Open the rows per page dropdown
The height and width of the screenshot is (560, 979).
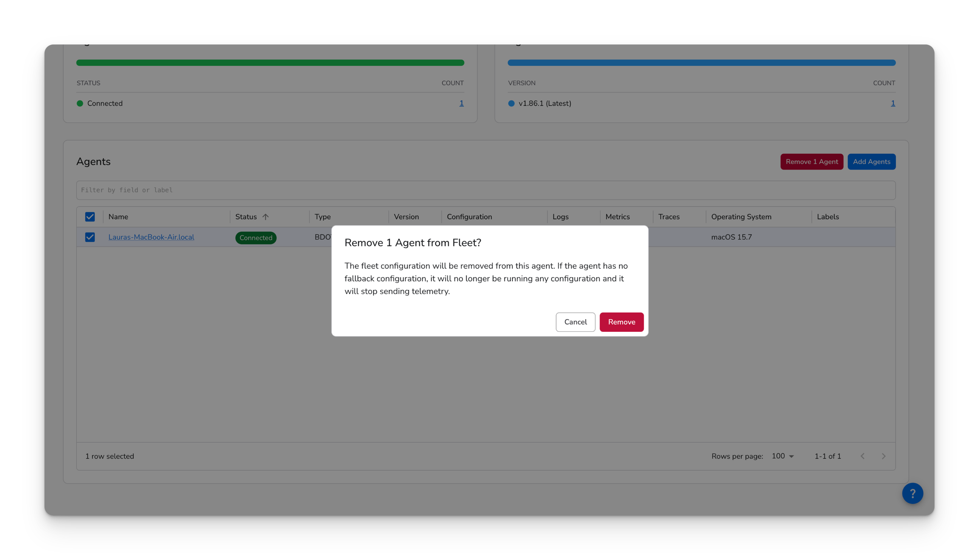783,456
